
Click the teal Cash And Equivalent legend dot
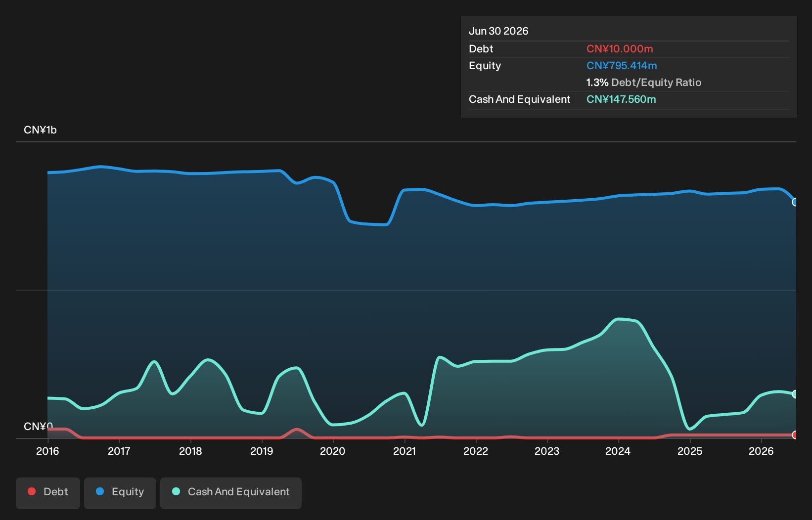coord(176,491)
